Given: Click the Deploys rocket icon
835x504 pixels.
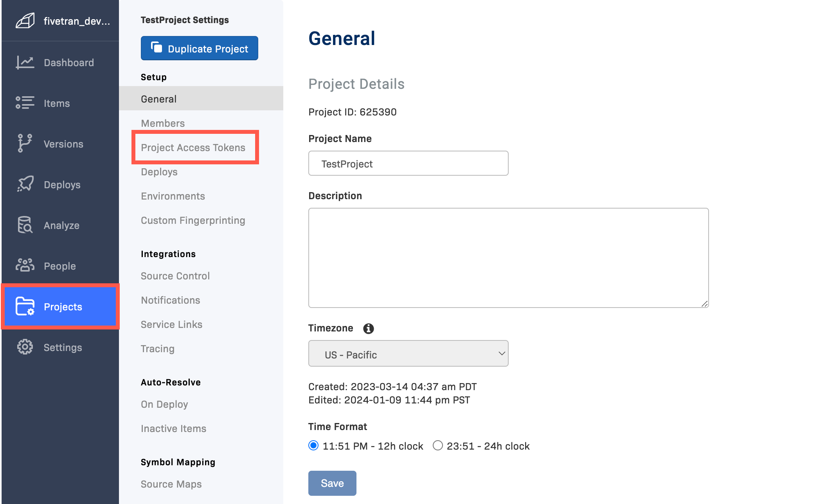Looking at the screenshot, I should [25, 184].
